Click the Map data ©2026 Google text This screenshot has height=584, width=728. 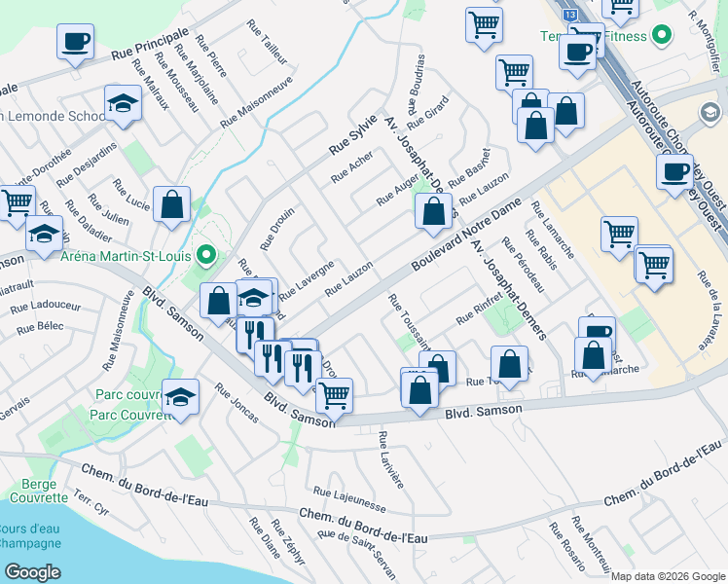pyautogui.click(x=668, y=577)
